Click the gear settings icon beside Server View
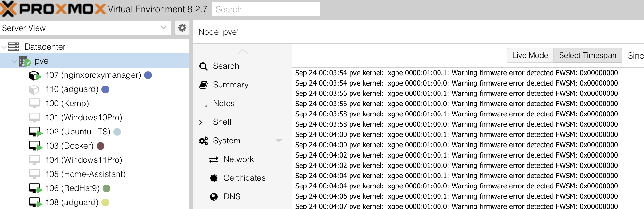 click(x=182, y=28)
